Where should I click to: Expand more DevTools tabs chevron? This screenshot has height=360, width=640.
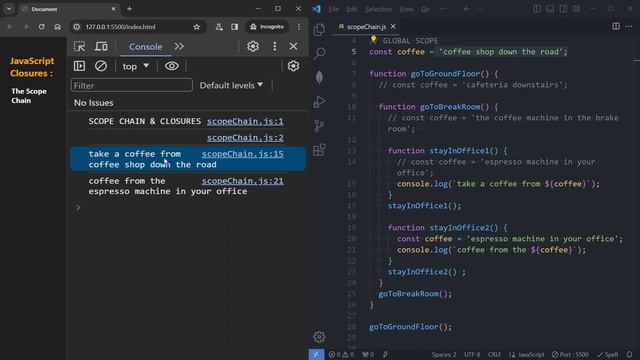[x=179, y=47]
